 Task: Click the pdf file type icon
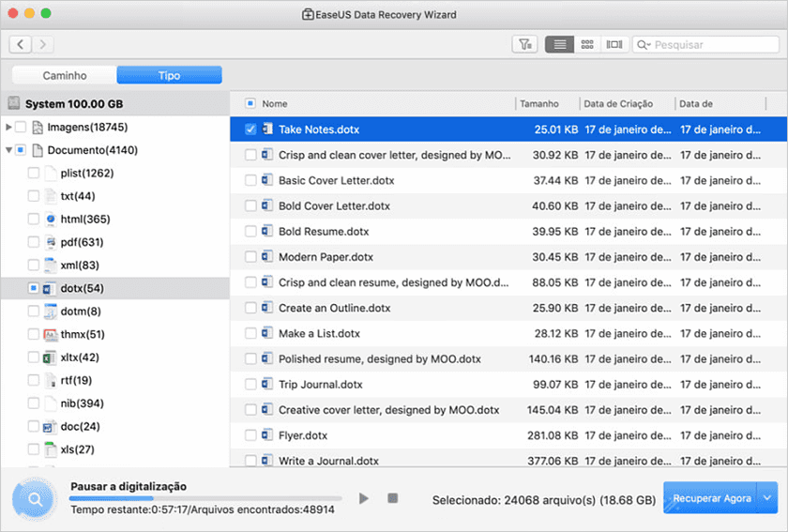(x=51, y=242)
